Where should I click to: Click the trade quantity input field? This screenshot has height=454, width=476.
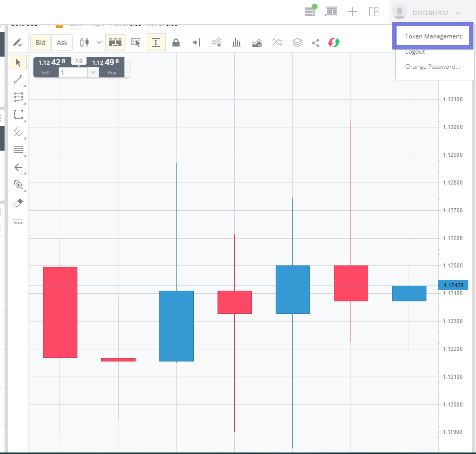point(73,72)
